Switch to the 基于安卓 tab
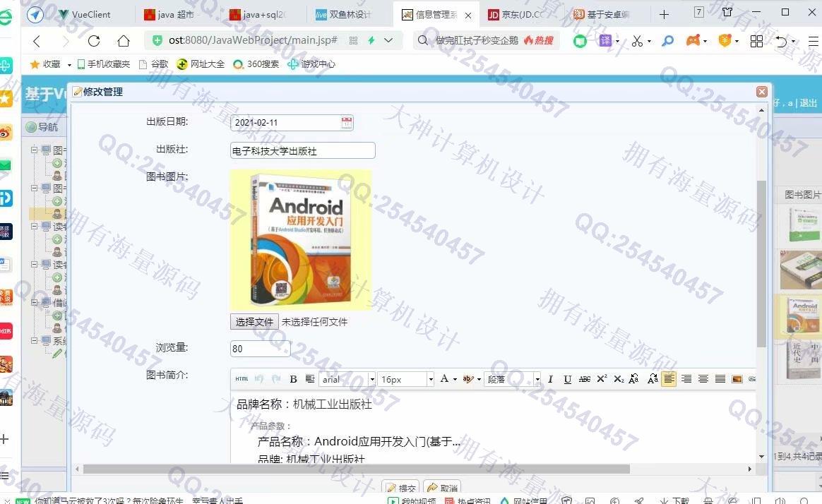Screen dimensions: 822x504 [601, 14]
